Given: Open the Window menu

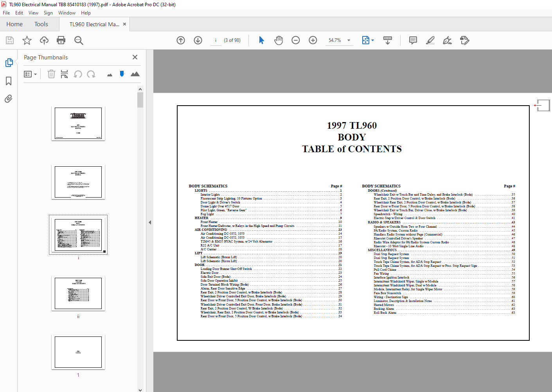Looking at the screenshot, I should [x=67, y=13].
